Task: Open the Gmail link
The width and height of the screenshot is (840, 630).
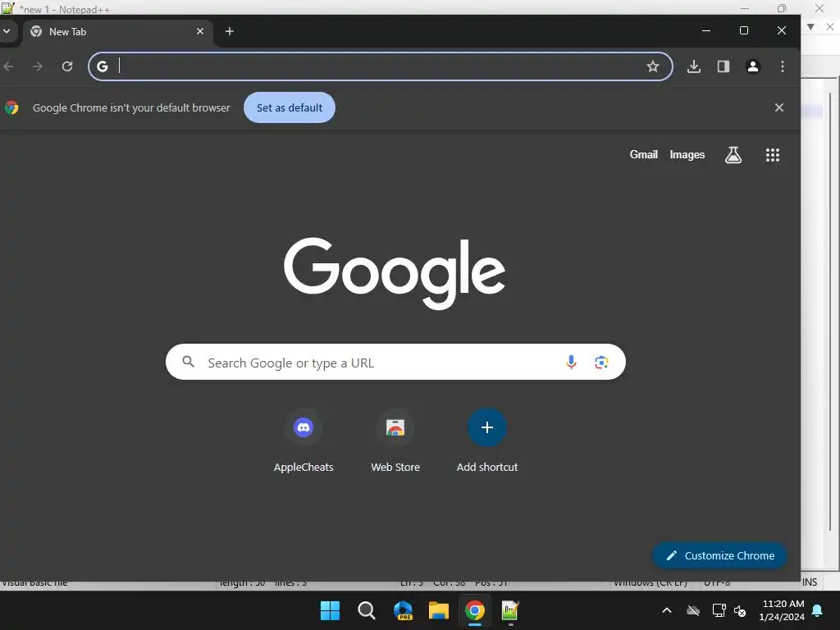Action: pyautogui.click(x=643, y=155)
